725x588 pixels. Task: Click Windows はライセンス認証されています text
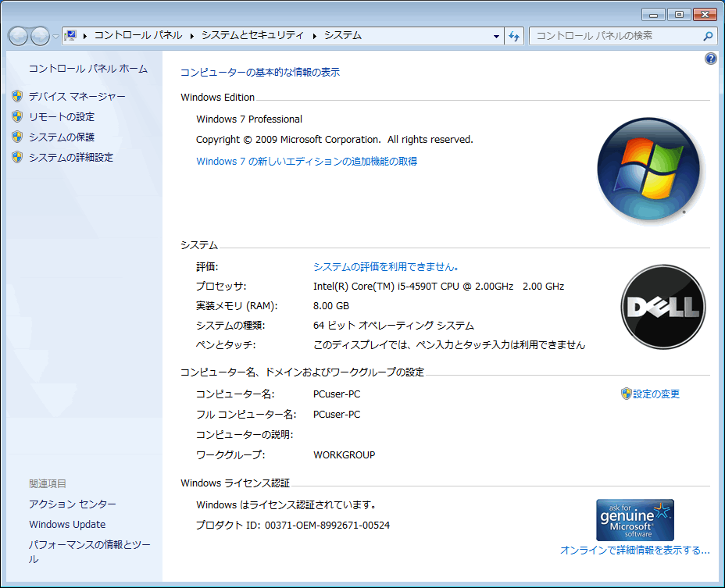point(286,505)
